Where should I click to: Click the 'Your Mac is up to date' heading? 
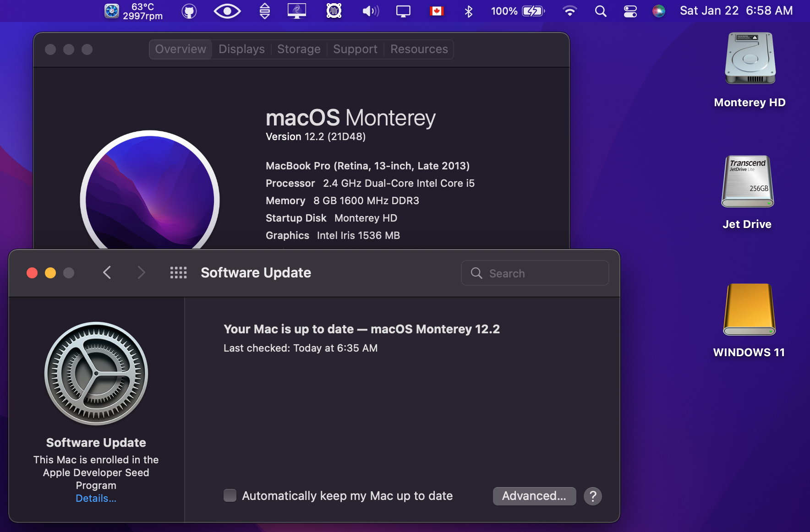pyautogui.click(x=361, y=329)
